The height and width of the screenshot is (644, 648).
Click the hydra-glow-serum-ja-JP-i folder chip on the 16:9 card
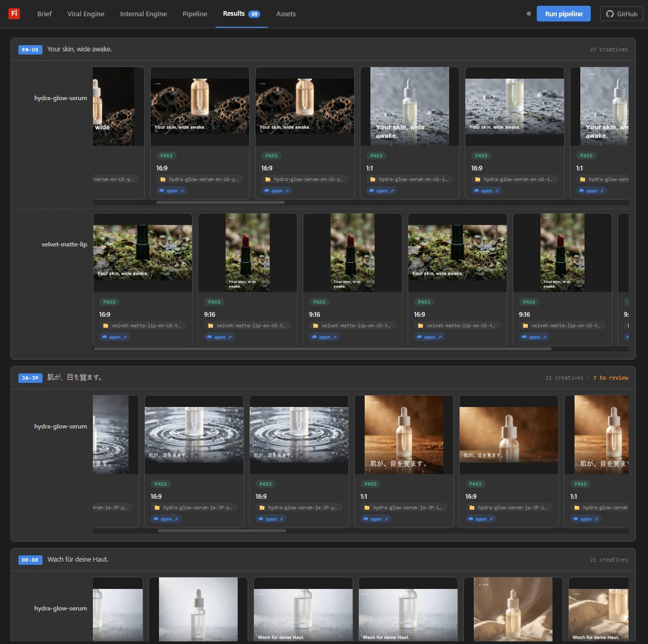508,508
